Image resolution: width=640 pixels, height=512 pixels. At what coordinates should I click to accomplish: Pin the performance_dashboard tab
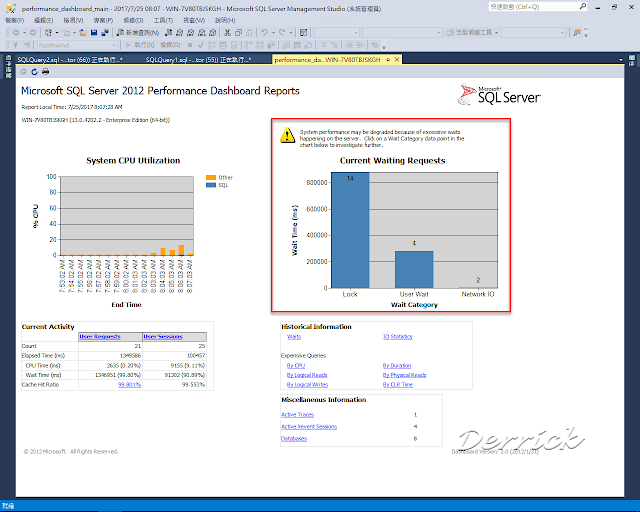(x=388, y=60)
